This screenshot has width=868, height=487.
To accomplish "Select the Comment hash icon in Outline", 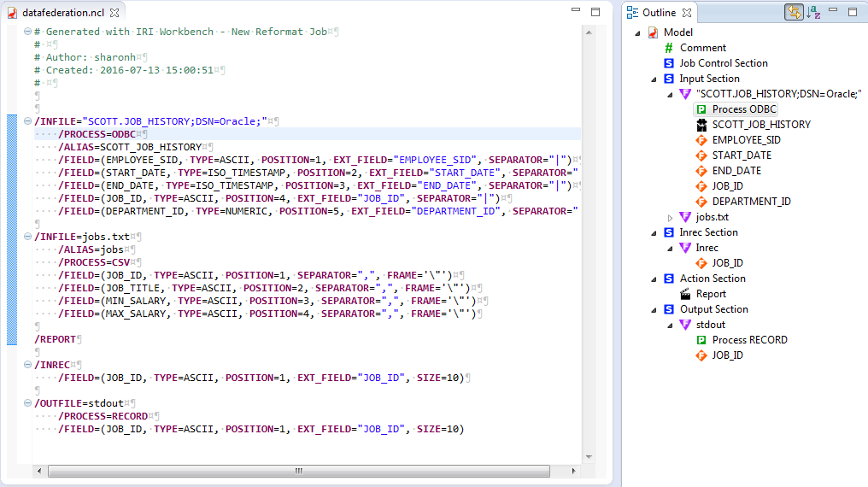I will tap(669, 48).
